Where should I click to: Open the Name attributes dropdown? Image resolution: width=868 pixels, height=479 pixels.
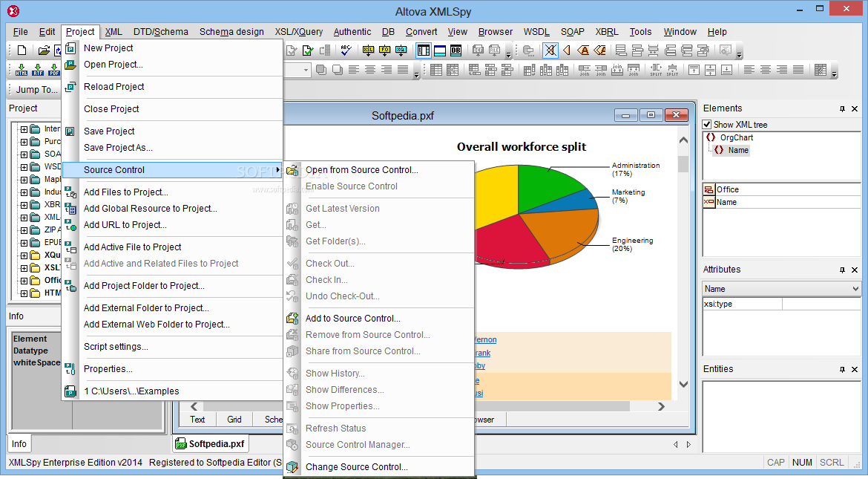pos(855,289)
